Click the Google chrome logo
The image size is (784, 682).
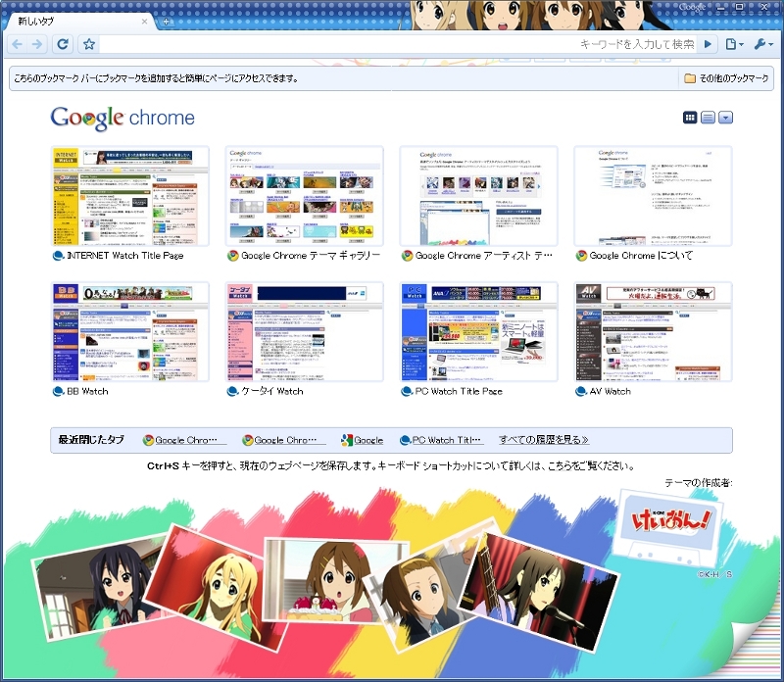(x=122, y=118)
